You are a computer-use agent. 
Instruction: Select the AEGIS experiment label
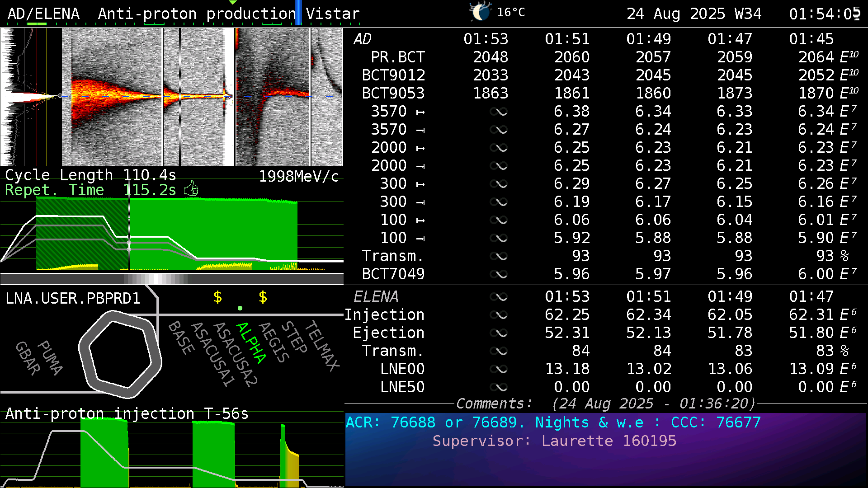point(274,342)
